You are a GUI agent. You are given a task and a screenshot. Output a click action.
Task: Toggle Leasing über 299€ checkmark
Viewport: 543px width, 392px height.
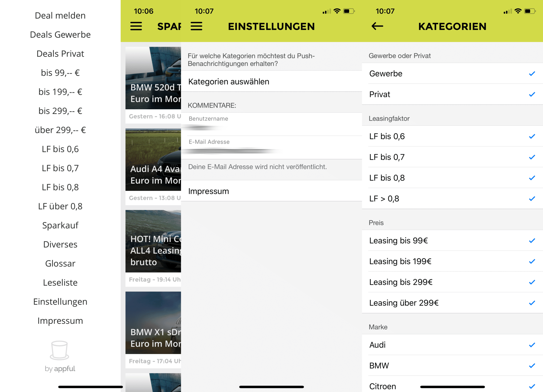pyautogui.click(x=532, y=303)
